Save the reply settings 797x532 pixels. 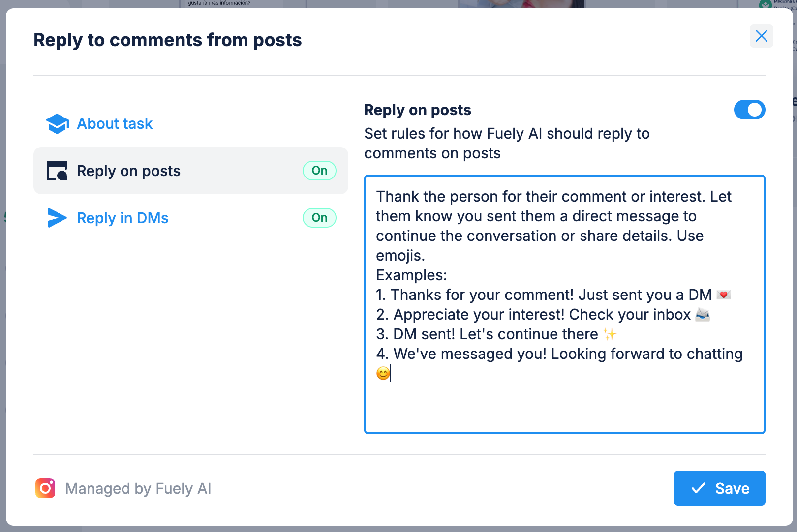pyautogui.click(x=719, y=488)
